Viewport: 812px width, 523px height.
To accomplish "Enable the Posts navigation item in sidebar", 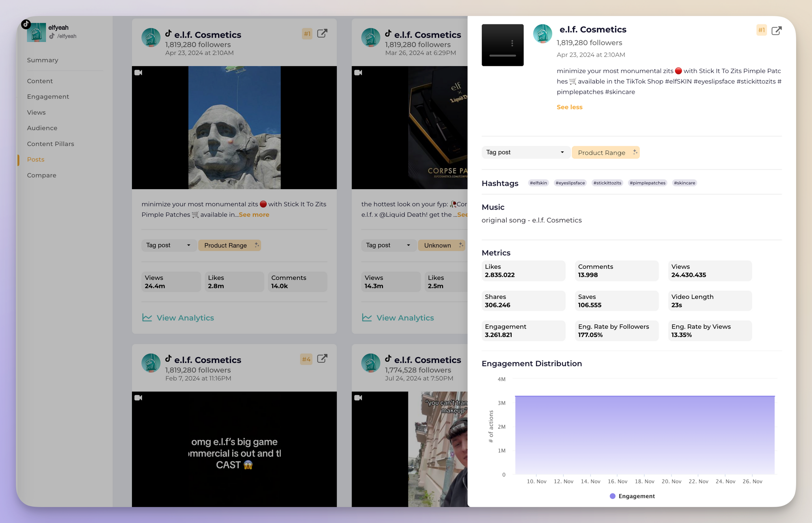I will point(35,159).
